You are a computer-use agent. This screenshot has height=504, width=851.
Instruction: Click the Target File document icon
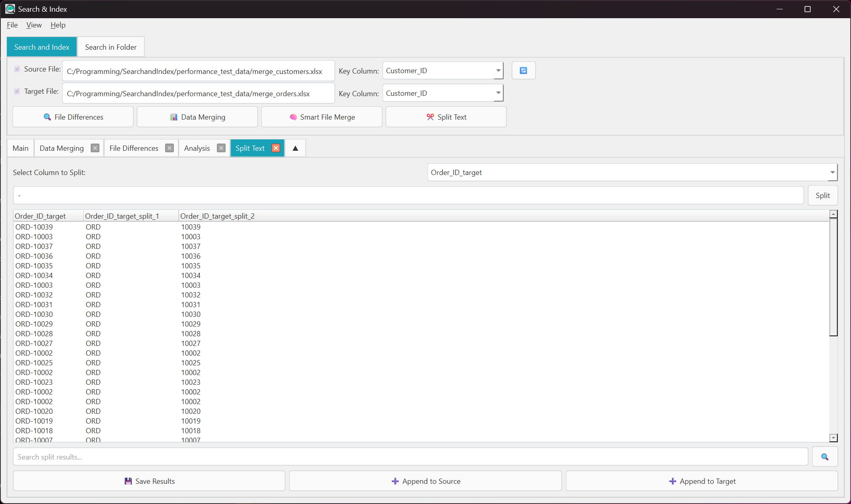pyautogui.click(x=17, y=91)
